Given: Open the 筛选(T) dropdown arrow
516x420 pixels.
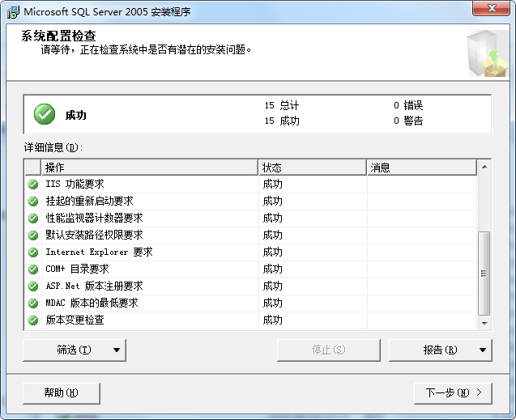Looking at the screenshot, I should (117, 350).
